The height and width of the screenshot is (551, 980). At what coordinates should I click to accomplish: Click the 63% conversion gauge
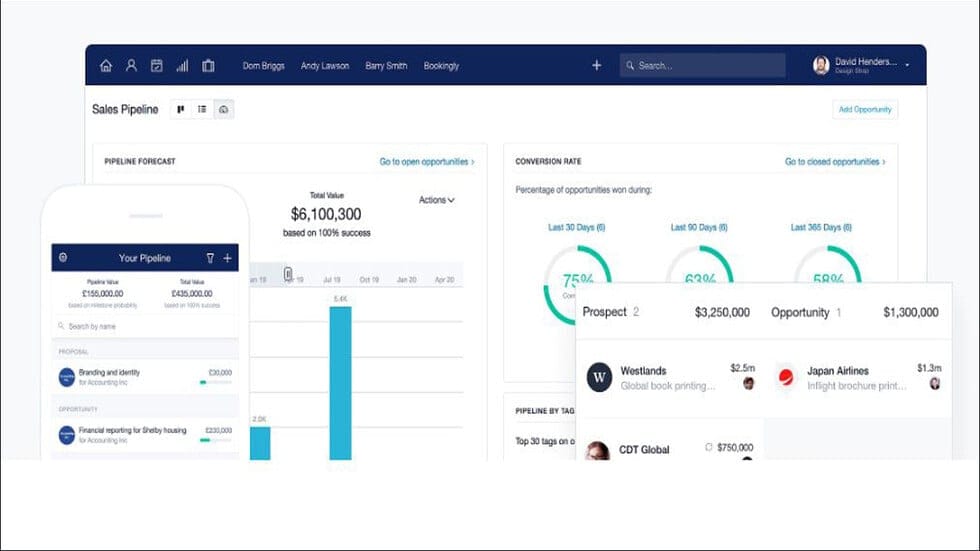point(699,265)
